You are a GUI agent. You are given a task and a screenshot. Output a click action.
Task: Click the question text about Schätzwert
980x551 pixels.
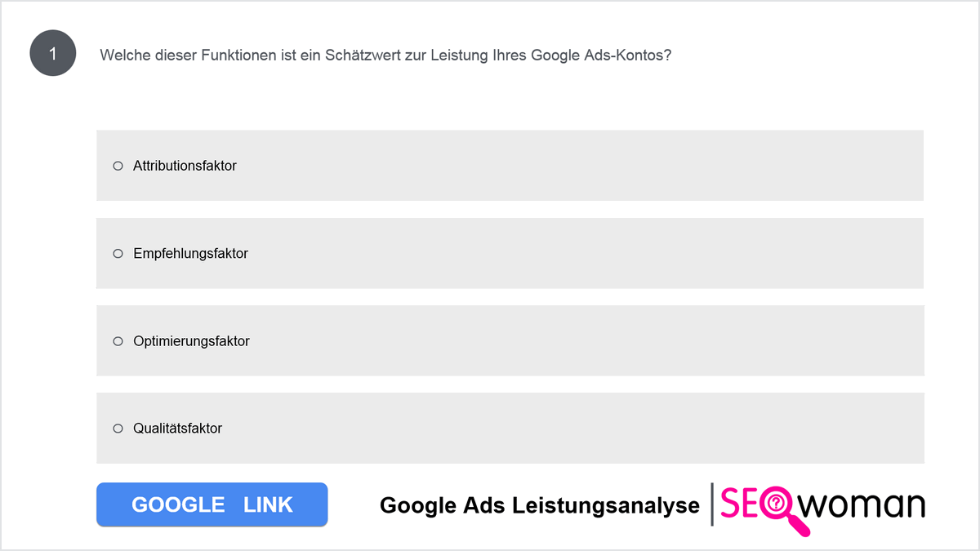pos(385,56)
